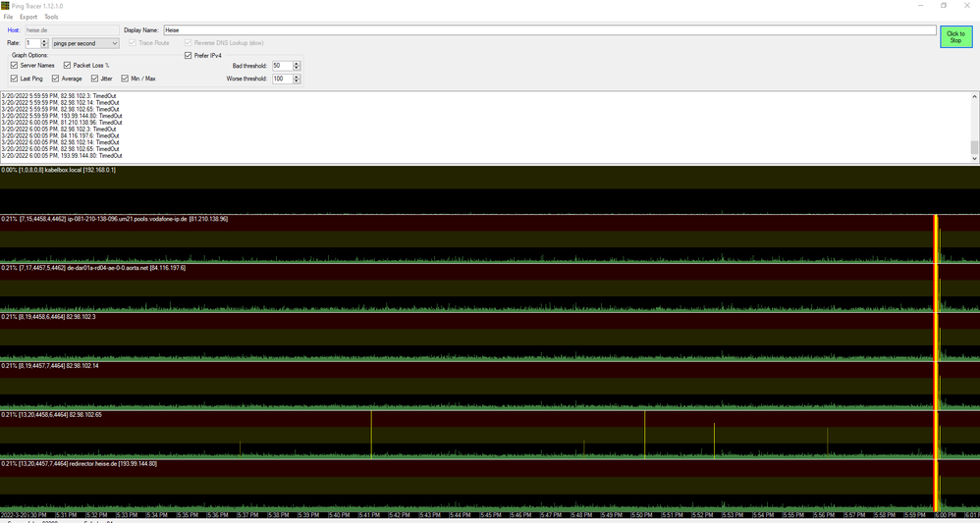Click the yellow spike near 5:52 PM
The width and height of the screenshot is (980, 523).
(714, 441)
